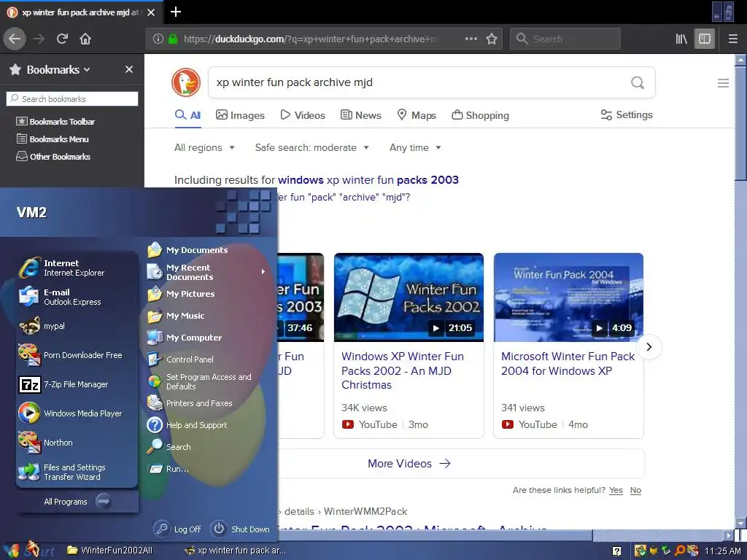Open the Library view icon

(x=681, y=39)
